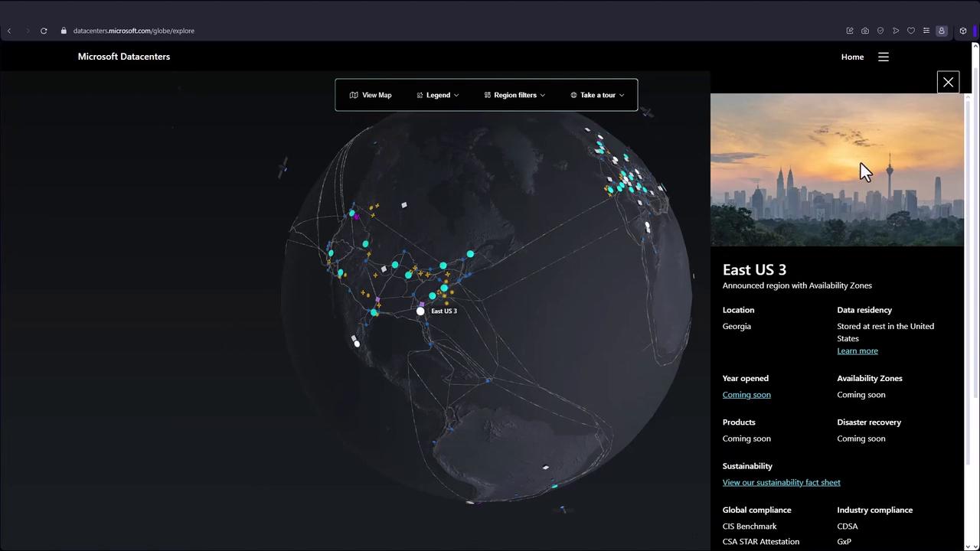Go to Home in the top navigation

pyautogui.click(x=852, y=57)
